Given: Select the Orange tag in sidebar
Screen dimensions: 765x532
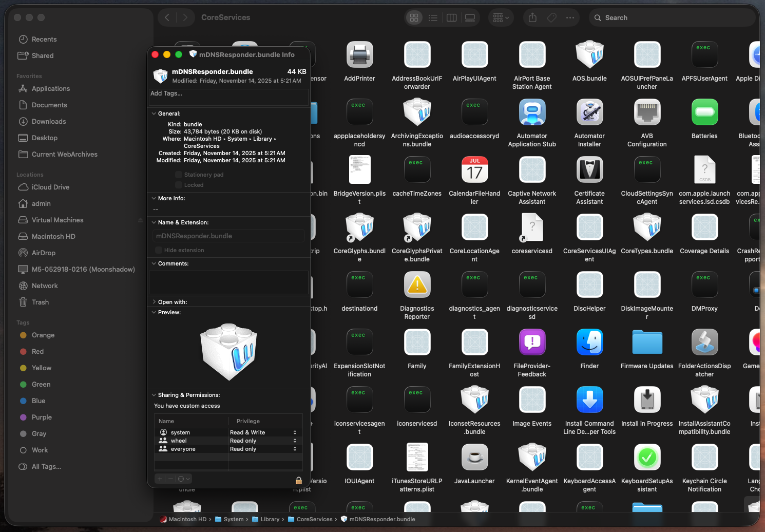Looking at the screenshot, I should [x=43, y=335].
